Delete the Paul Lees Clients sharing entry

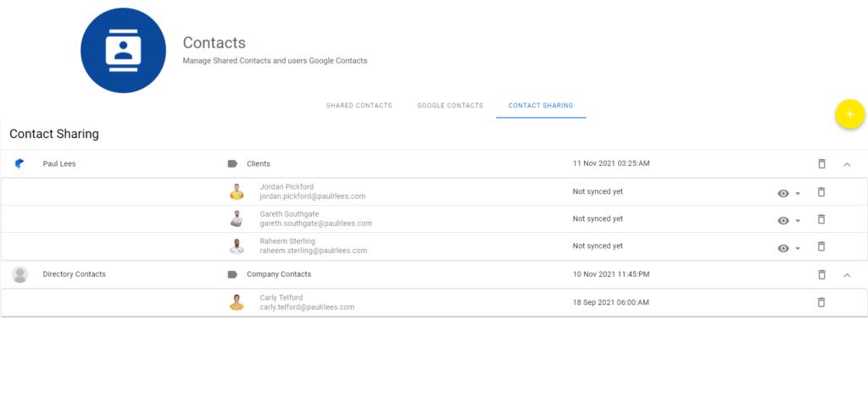[821, 163]
